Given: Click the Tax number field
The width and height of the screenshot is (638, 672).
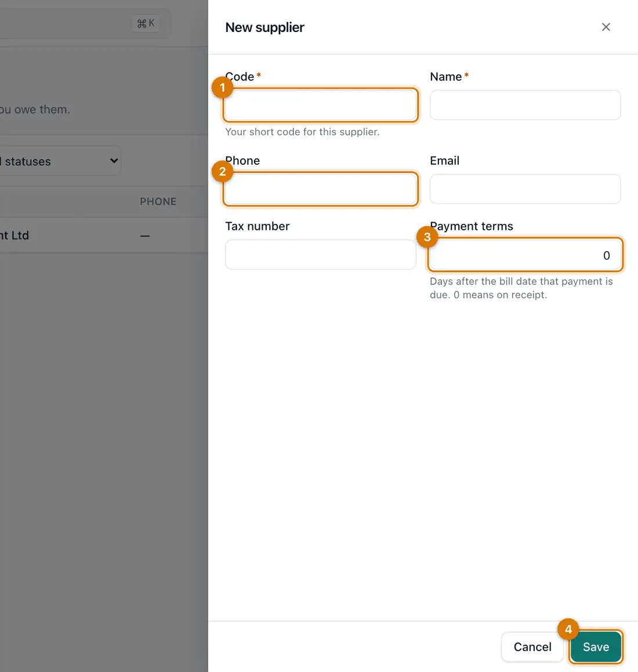Looking at the screenshot, I should coord(321,255).
